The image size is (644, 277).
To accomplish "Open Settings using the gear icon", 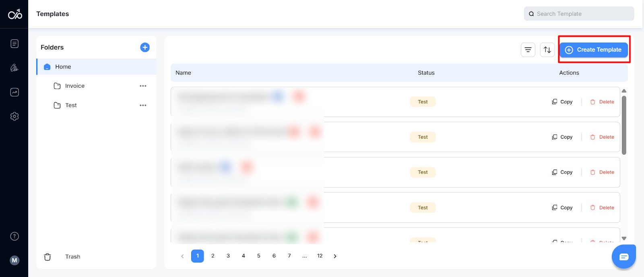I will point(14,116).
